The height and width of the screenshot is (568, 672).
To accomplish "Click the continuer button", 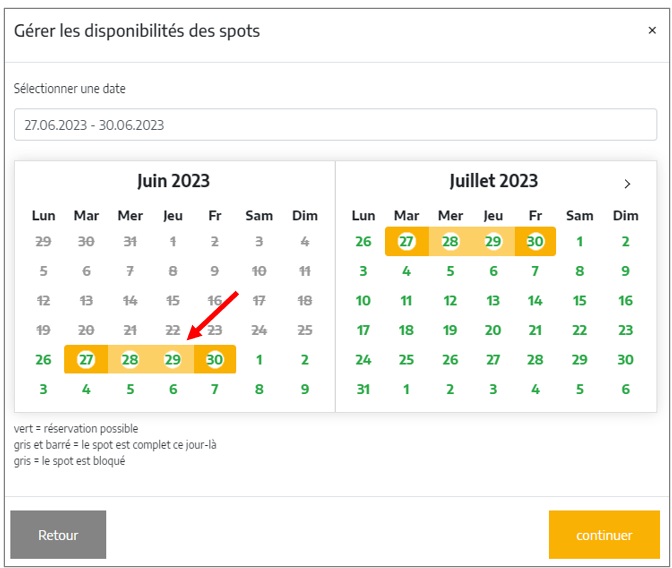I will (x=604, y=535).
